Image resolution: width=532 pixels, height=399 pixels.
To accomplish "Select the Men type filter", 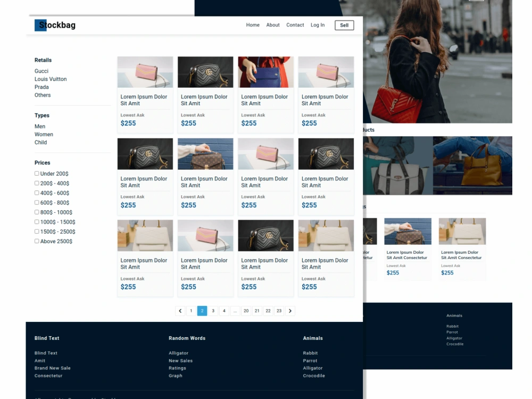I will coord(40,126).
